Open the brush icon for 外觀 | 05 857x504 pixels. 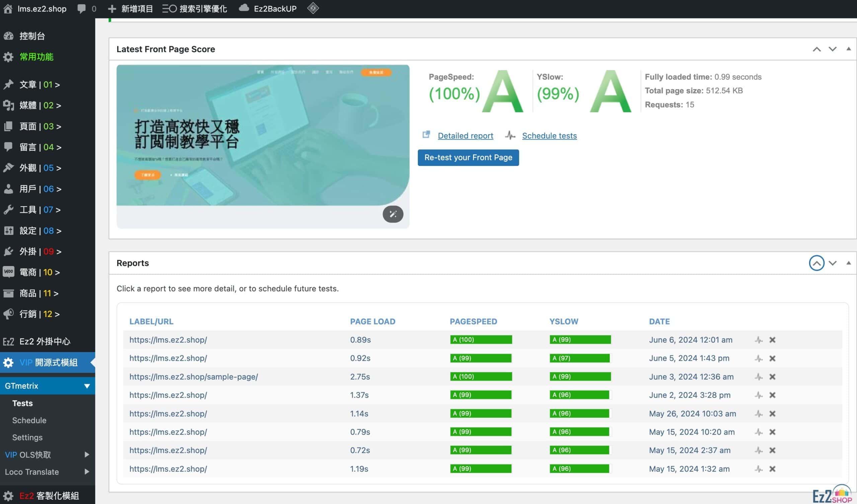tap(8, 168)
